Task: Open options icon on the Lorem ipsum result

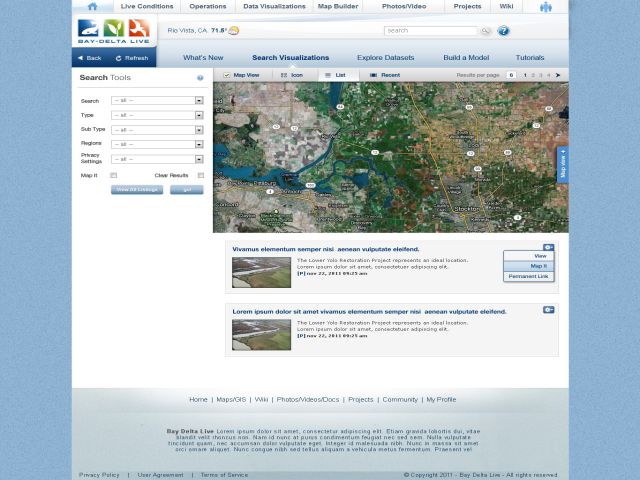Action: coord(549,310)
